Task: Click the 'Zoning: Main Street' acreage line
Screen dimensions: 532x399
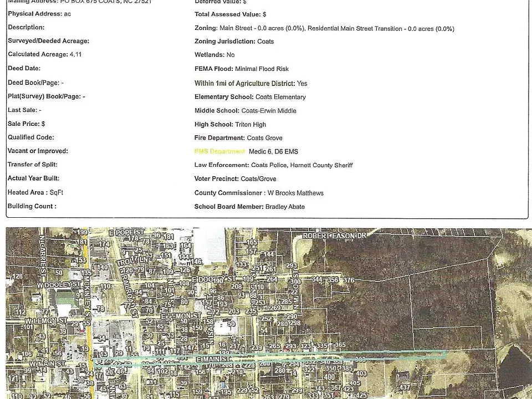Action: click(324, 28)
